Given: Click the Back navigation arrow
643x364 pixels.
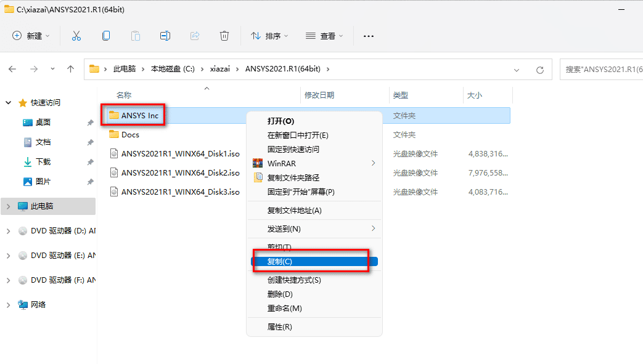Looking at the screenshot, I should coord(12,69).
